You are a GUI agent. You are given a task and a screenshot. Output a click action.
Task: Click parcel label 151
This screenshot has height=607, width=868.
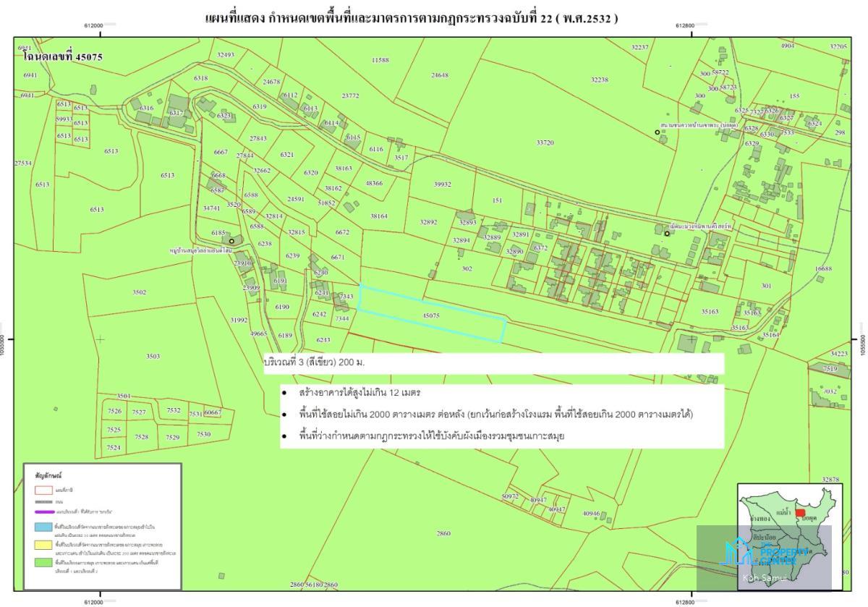click(x=497, y=201)
